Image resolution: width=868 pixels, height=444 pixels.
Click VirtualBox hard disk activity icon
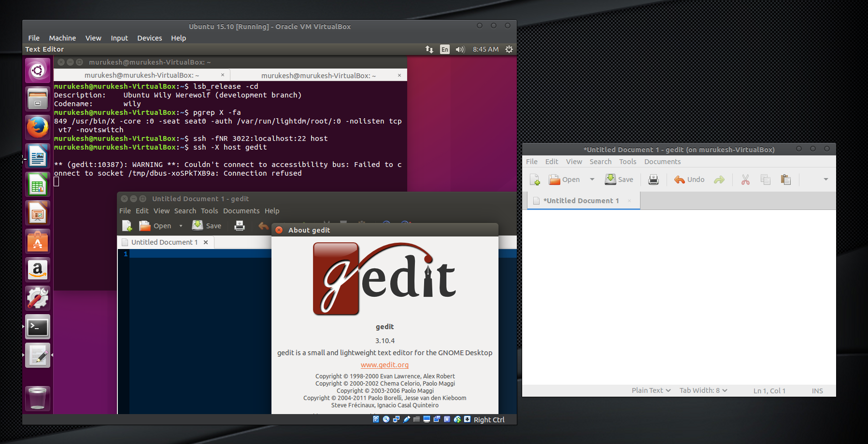tap(376, 419)
